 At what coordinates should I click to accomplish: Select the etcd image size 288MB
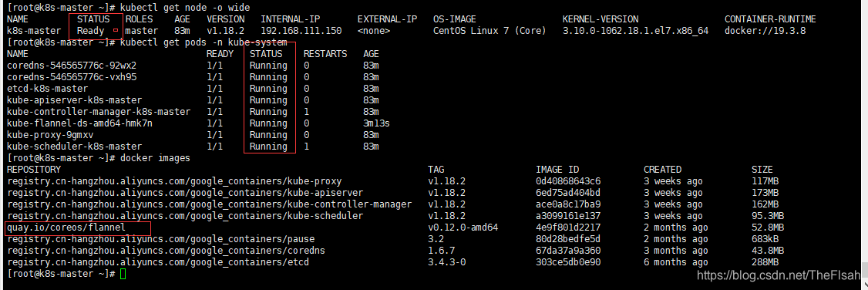765,262
